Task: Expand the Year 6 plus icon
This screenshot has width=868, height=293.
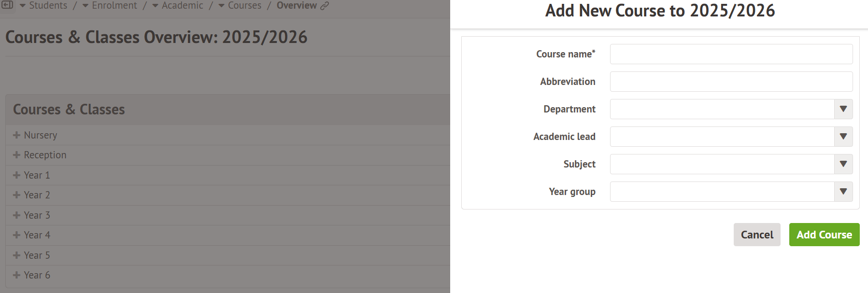Action: click(17, 275)
